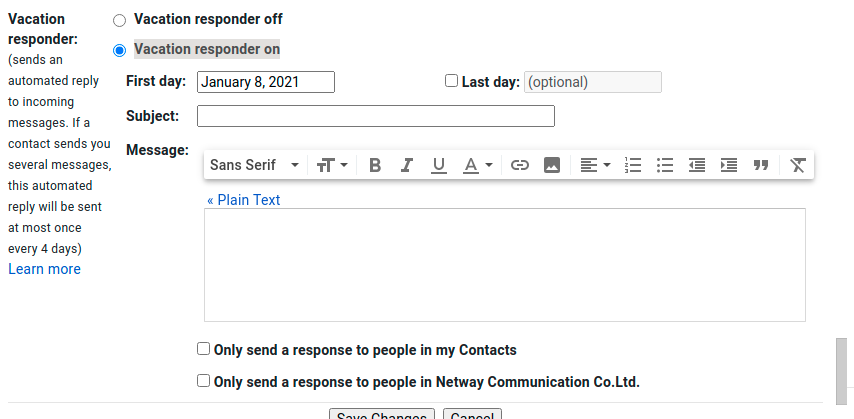Click the insert image icon
Image resolution: width=854 pixels, height=419 pixels.
click(x=551, y=165)
